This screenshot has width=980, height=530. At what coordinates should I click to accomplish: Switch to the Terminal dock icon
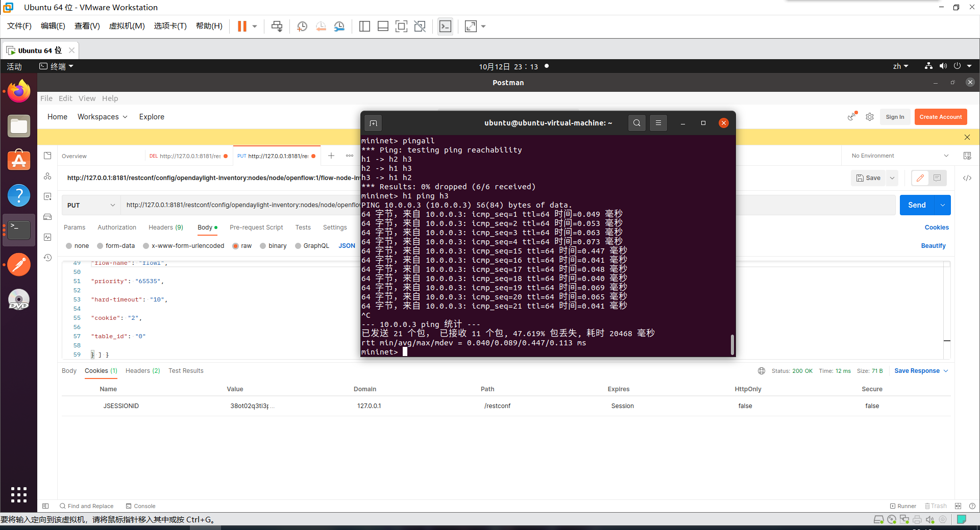pos(19,230)
